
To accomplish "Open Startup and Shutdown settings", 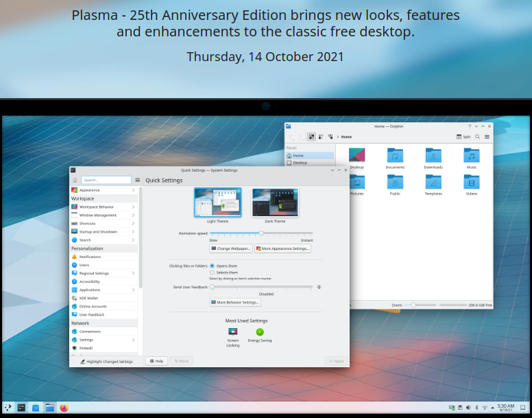I will (x=104, y=231).
